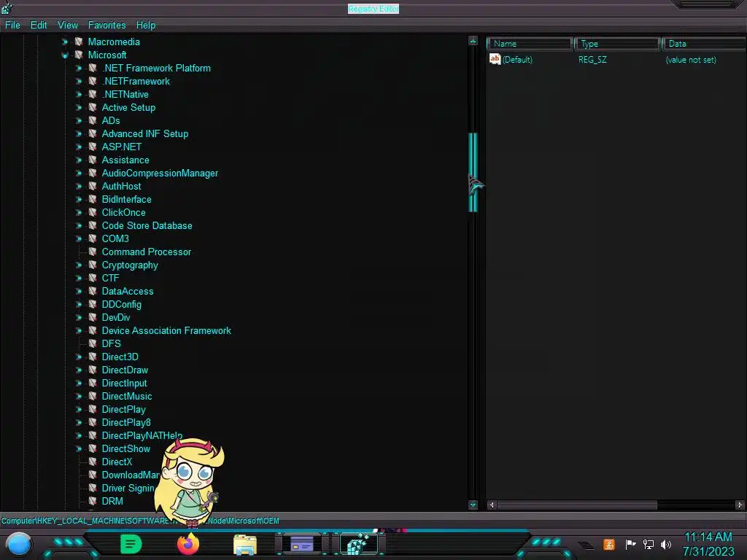Expand the Active Setup key arrow
The width and height of the screenshot is (747, 560).
pos(79,108)
